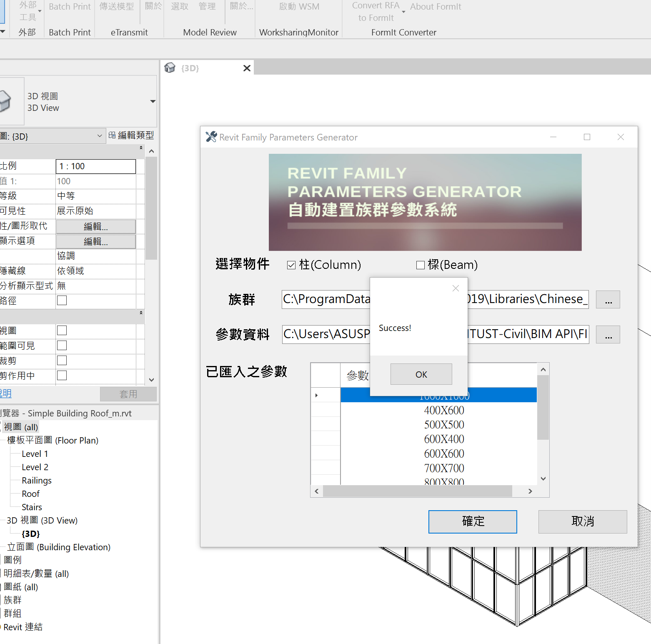Image resolution: width=651 pixels, height=644 pixels.
Task: Click the 套用 apply button
Action: pyautogui.click(x=128, y=394)
